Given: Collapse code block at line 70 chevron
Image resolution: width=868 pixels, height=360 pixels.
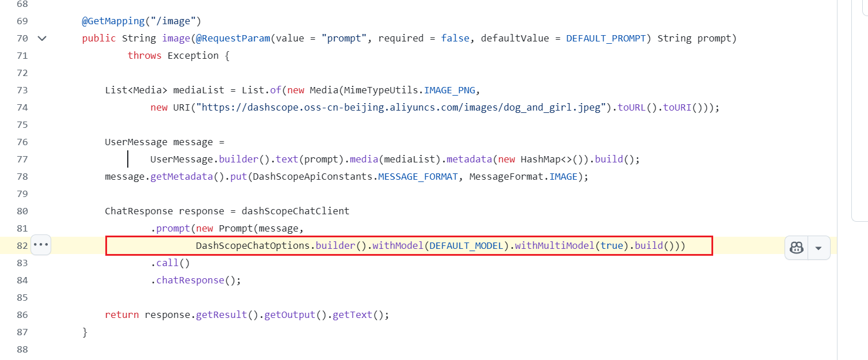Looking at the screenshot, I should (41, 39).
